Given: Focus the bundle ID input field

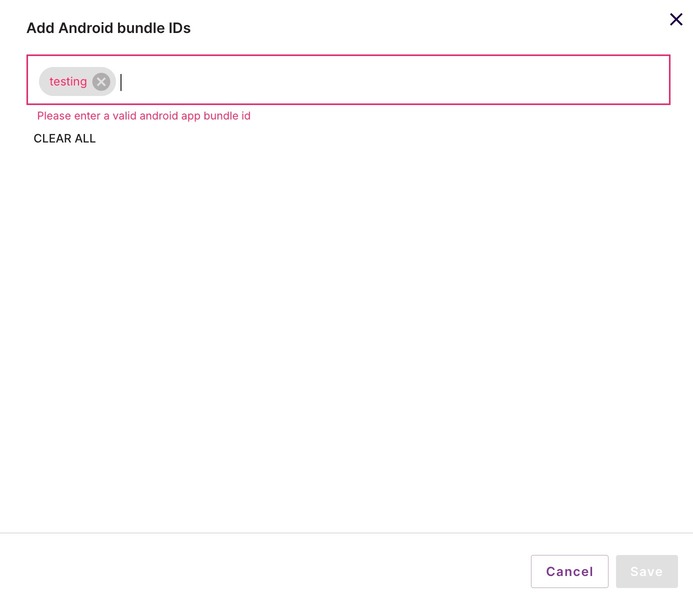Looking at the screenshot, I should tap(348, 80).
